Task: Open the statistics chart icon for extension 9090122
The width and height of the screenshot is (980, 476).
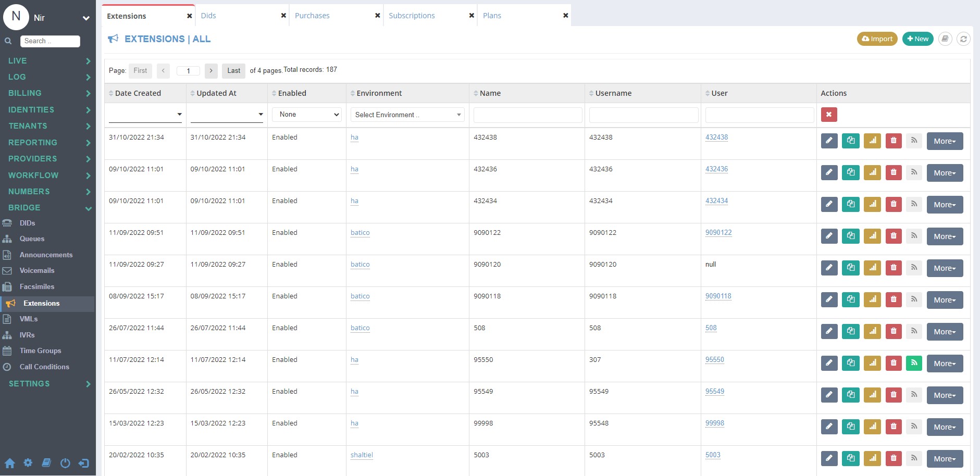Action: click(x=872, y=236)
